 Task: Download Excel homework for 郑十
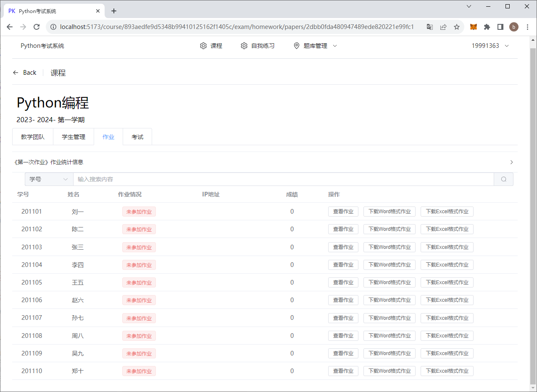coord(447,371)
